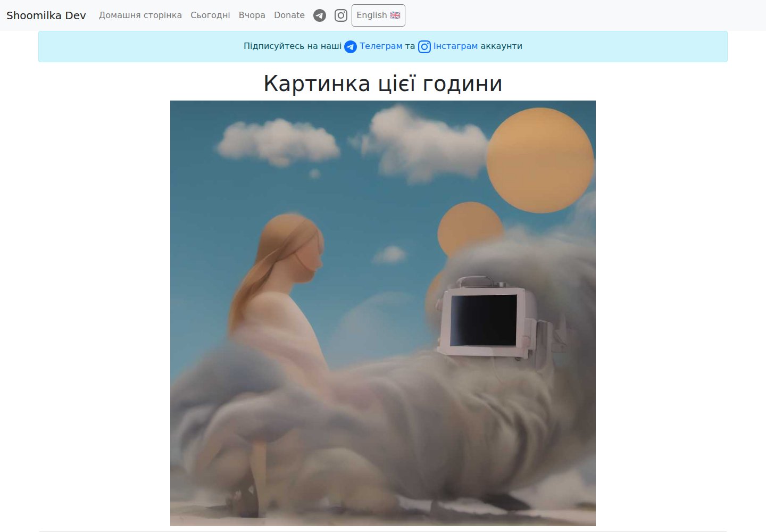Click the Telegram icon in the banner
Viewport: 766px width, 532px height.
[351, 47]
